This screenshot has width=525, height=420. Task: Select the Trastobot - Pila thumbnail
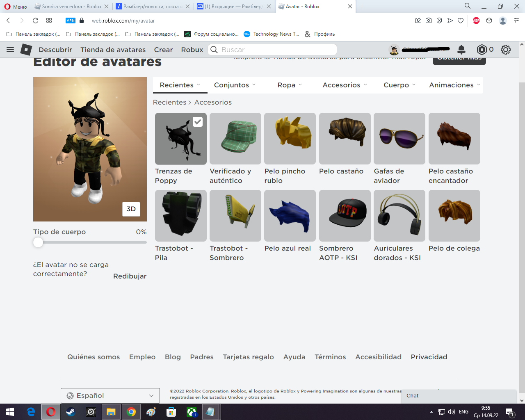(181, 216)
